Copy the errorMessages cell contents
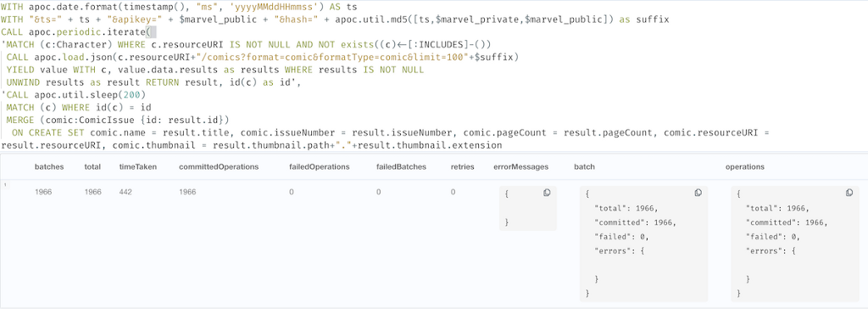Screen dimensions: 868x309 coord(547,193)
